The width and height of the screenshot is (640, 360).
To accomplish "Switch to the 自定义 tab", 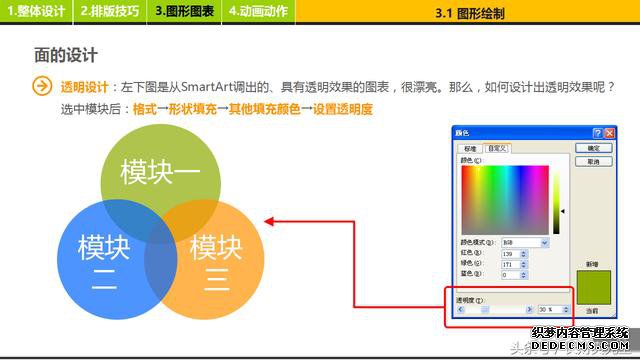I will pyautogui.click(x=497, y=148).
